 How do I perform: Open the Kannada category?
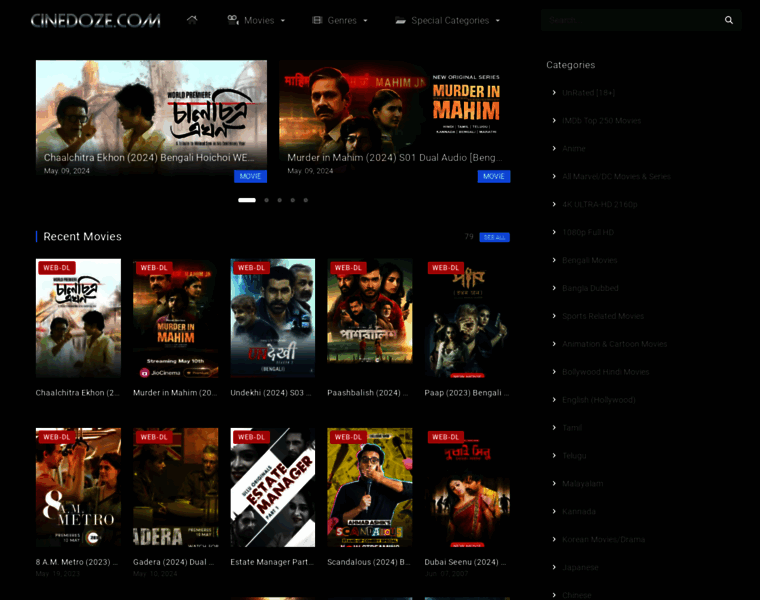579,512
